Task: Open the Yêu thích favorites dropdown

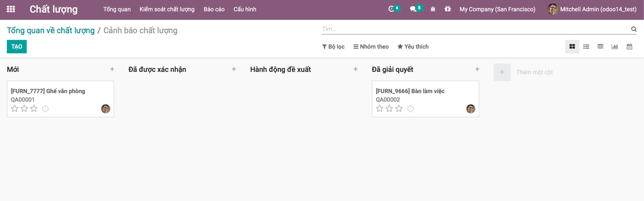Action: pos(413,46)
